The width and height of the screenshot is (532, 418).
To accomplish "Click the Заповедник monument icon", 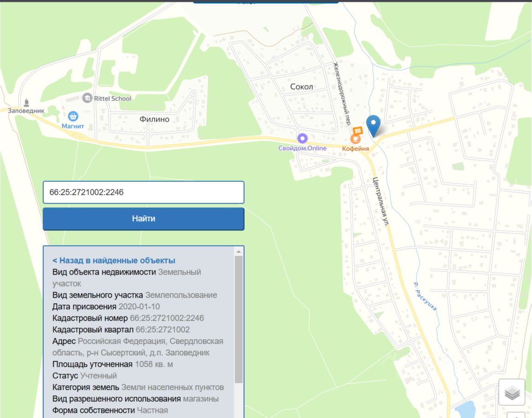I will (x=26, y=101).
